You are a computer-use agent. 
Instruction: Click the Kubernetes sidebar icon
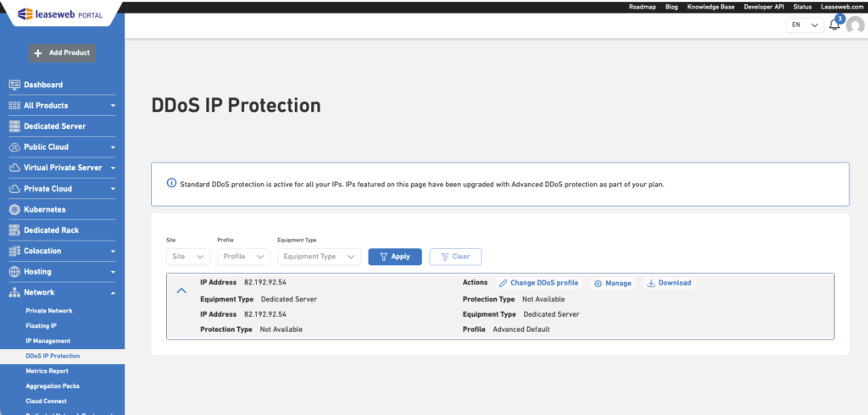(14, 209)
